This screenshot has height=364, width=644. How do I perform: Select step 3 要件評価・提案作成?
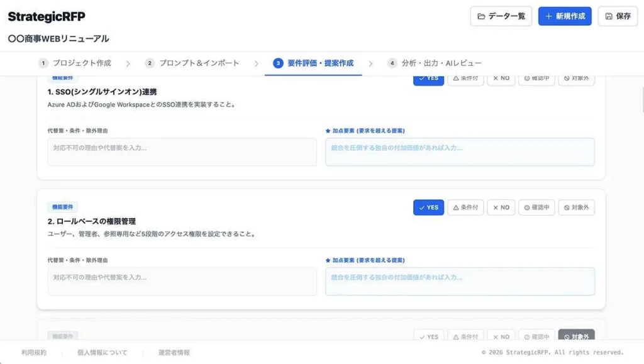coord(313,63)
